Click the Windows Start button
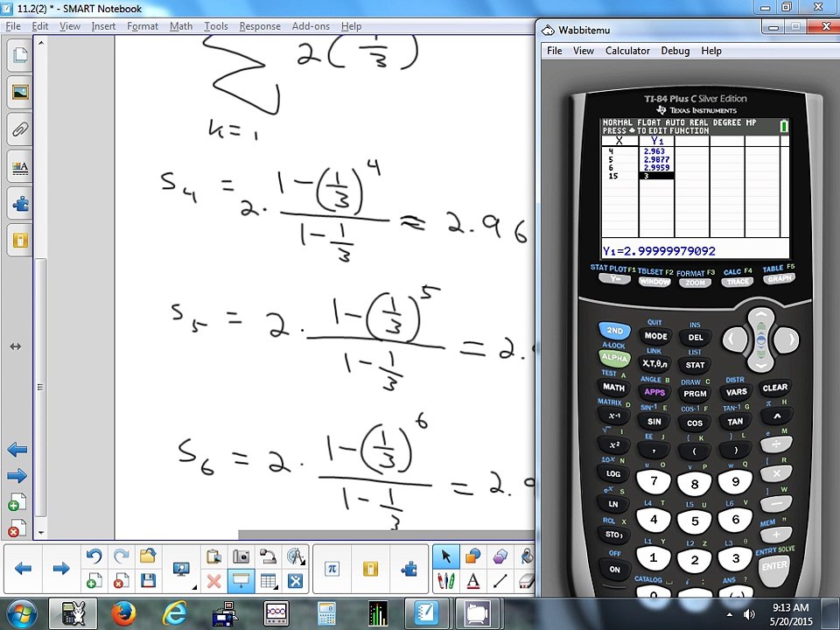Screen dimensions: 840x630 point(20,614)
